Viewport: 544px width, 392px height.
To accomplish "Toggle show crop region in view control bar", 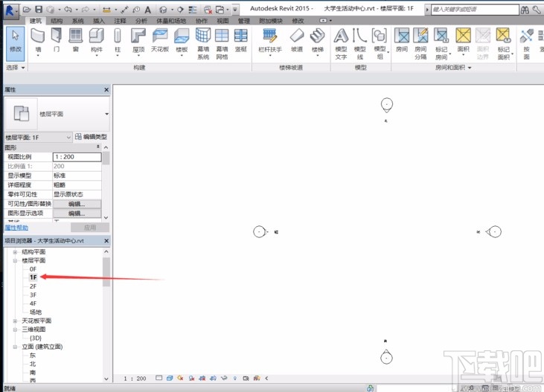I will (x=213, y=378).
